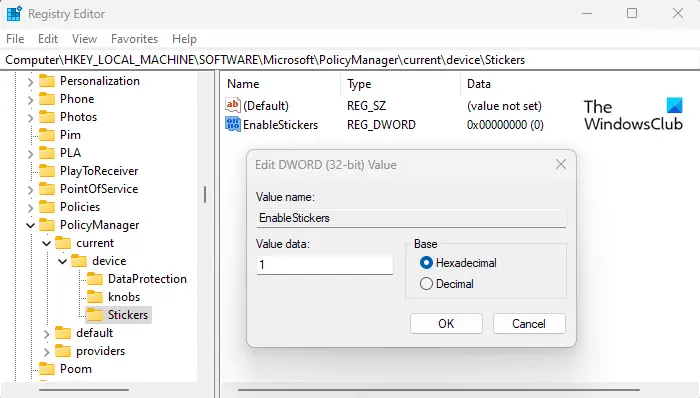Collapse the current tree node
The image size is (700, 398).
coord(46,243)
